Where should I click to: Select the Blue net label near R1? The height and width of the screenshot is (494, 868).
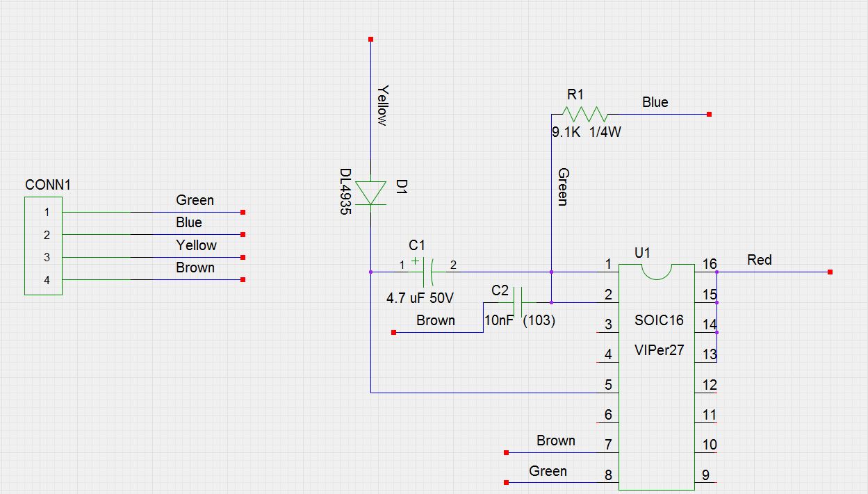[x=655, y=102]
